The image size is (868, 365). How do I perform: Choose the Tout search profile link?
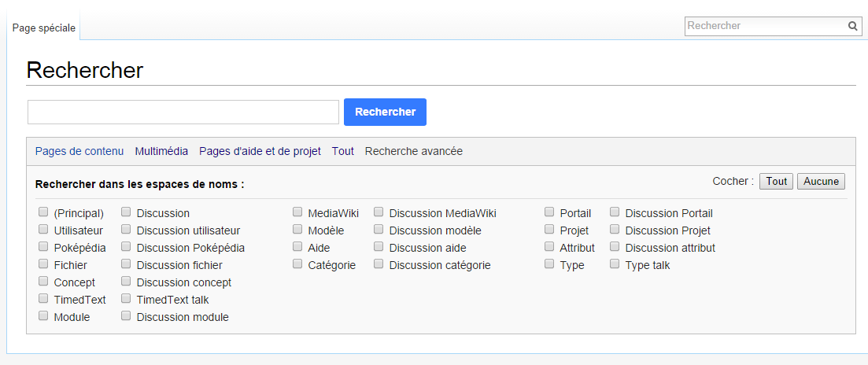[342, 151]
